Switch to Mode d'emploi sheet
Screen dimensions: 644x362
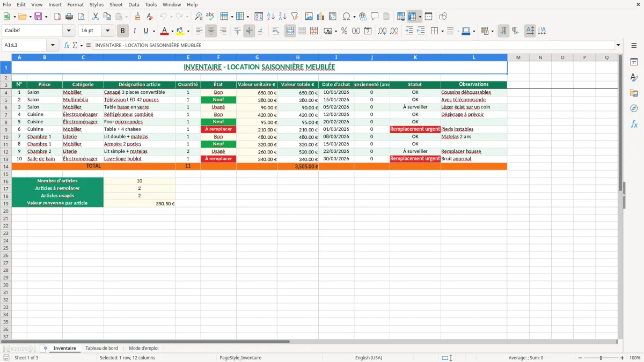[144, 348]
